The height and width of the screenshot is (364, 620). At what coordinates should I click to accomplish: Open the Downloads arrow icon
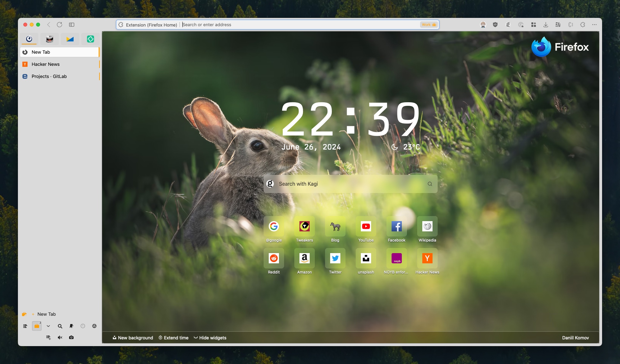546,25
